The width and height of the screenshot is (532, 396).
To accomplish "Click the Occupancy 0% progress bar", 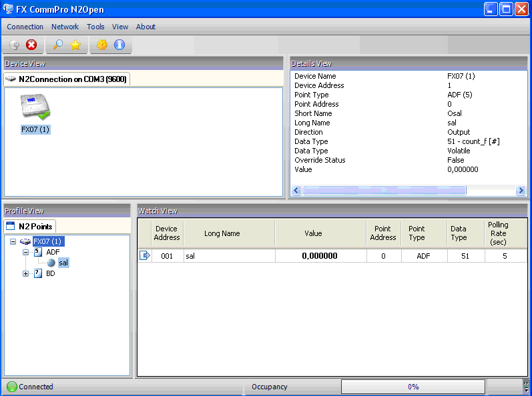I will pos(413,387).
